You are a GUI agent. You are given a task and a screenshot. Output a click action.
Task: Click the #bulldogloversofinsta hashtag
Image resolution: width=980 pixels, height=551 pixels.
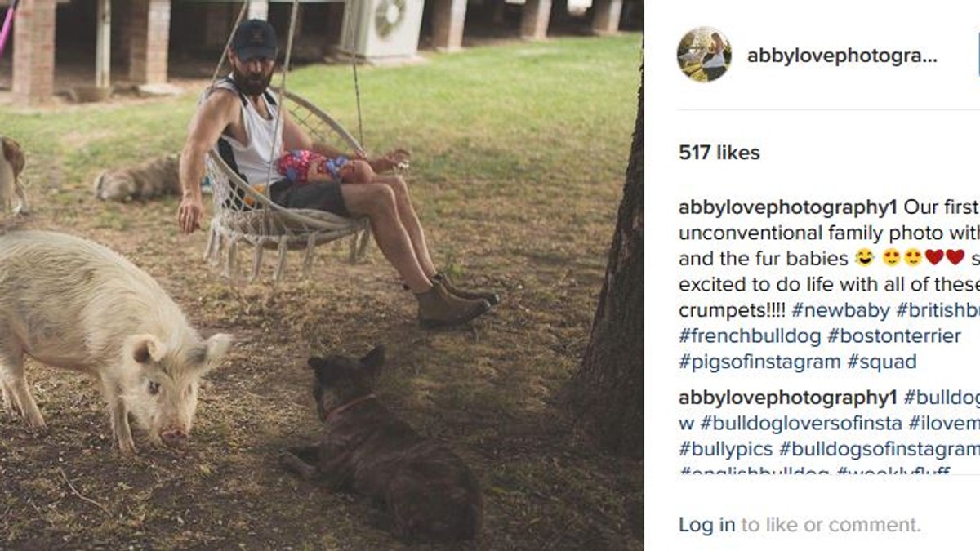tap(801, 423)
